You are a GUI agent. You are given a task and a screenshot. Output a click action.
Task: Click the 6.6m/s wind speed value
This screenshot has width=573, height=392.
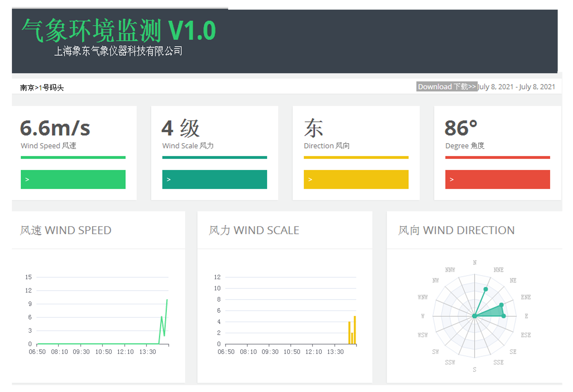pyautogui.click(x=55, y=128)
